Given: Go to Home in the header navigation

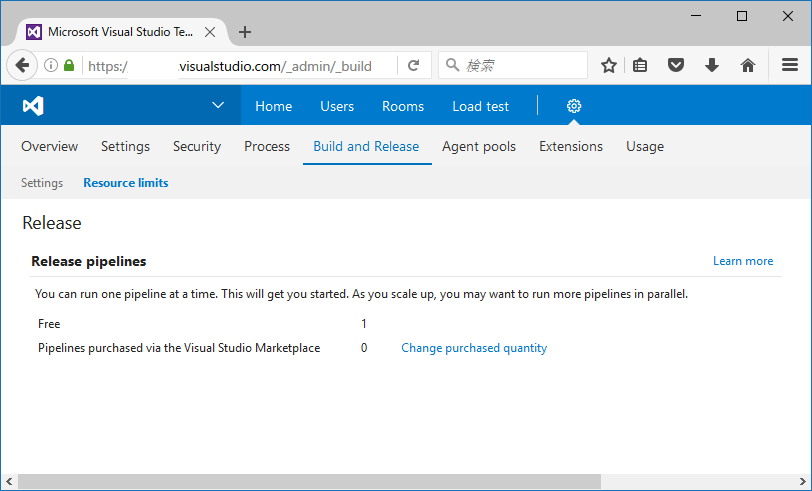Looking at the screenshot, I should pos(273,106).
